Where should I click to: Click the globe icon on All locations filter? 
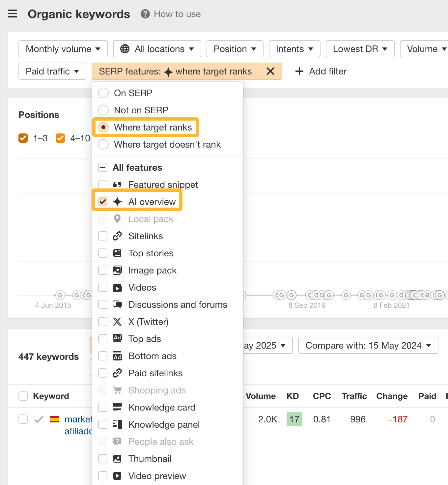point(125,49)
